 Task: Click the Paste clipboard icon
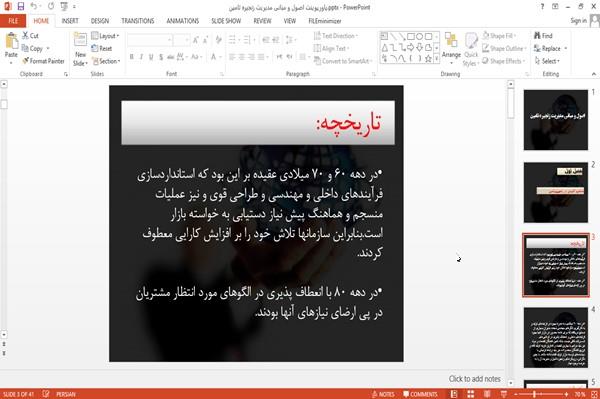click(11, 41)
